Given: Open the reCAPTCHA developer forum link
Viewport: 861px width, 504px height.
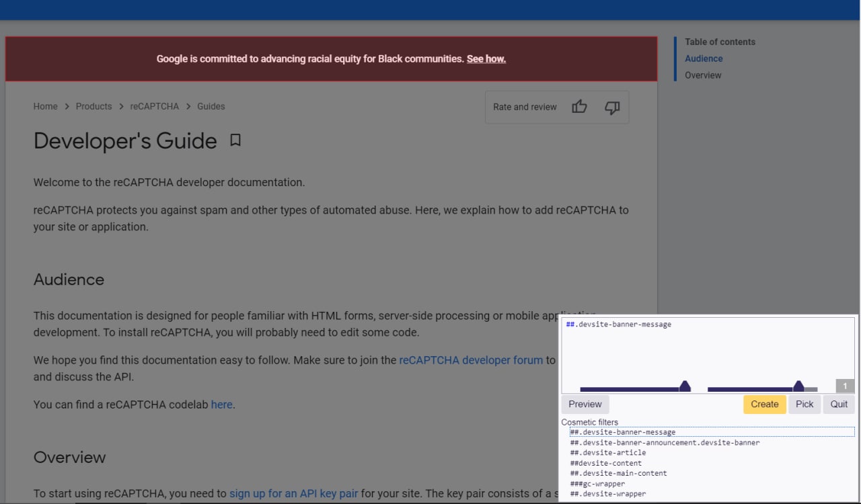Looking at the screenshot, I should (471, 360).
